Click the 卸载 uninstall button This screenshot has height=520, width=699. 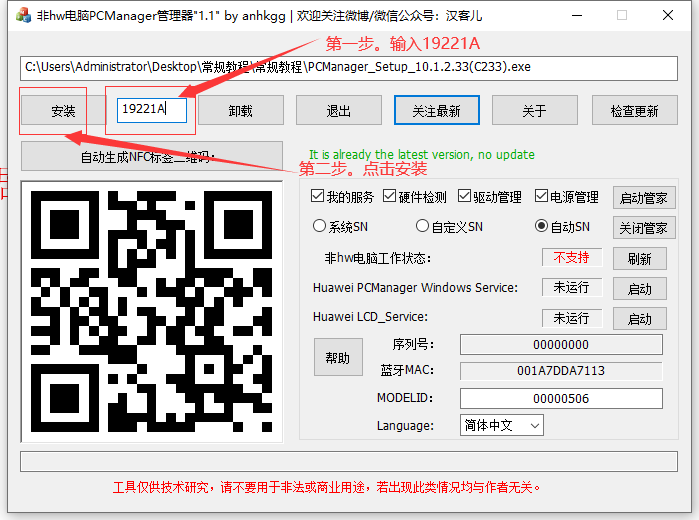241,110
